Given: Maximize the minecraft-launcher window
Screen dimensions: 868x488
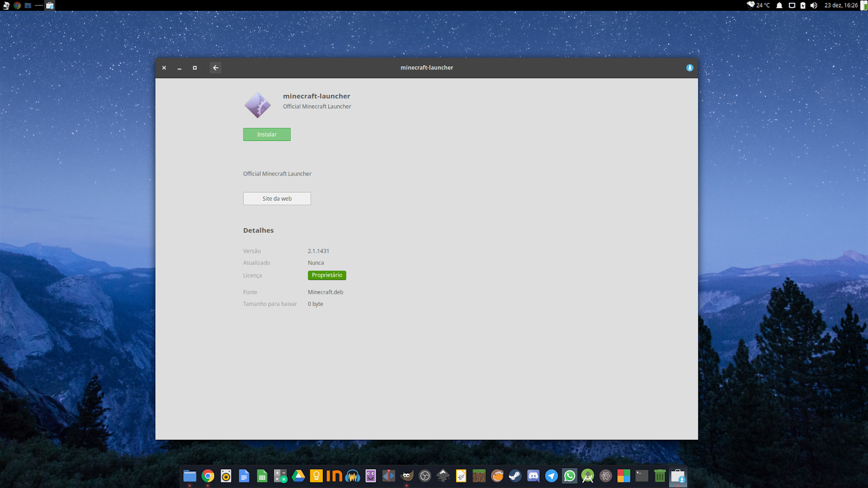Looking at the screenshot, I should (195, 68).
